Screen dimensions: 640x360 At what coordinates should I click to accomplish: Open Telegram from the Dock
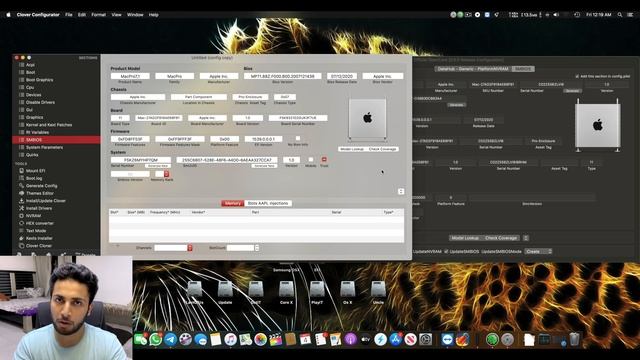171,339
